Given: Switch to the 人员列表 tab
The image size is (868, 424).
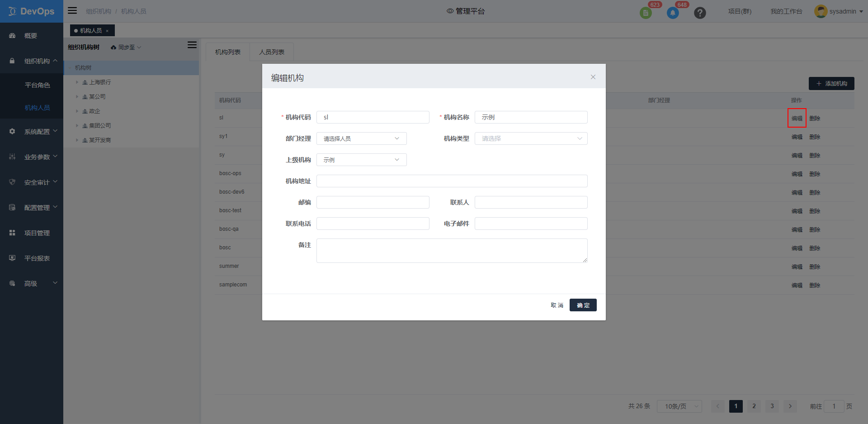Looking at the screenshot, I should point(272,52).
